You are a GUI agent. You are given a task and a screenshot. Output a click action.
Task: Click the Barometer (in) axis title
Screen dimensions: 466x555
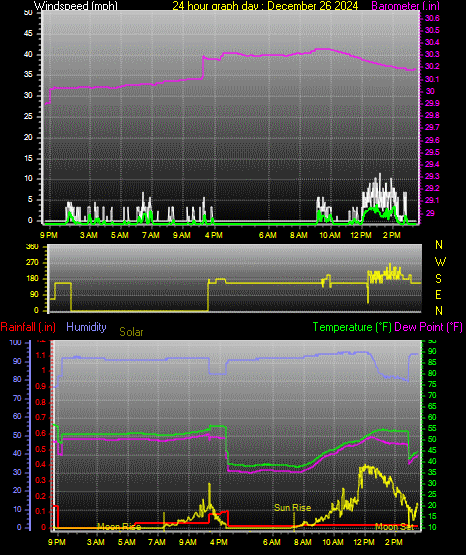click(x=405, y=5)
